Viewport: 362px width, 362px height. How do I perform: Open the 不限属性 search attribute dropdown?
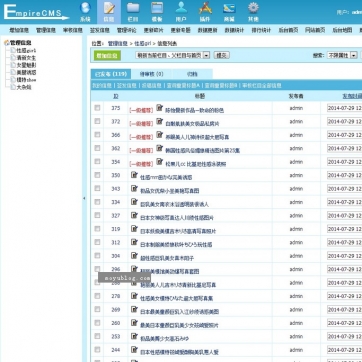(342, 55)
